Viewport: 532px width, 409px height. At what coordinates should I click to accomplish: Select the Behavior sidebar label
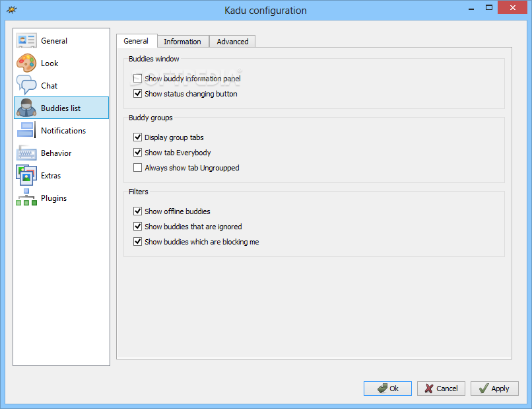(56, 153)
